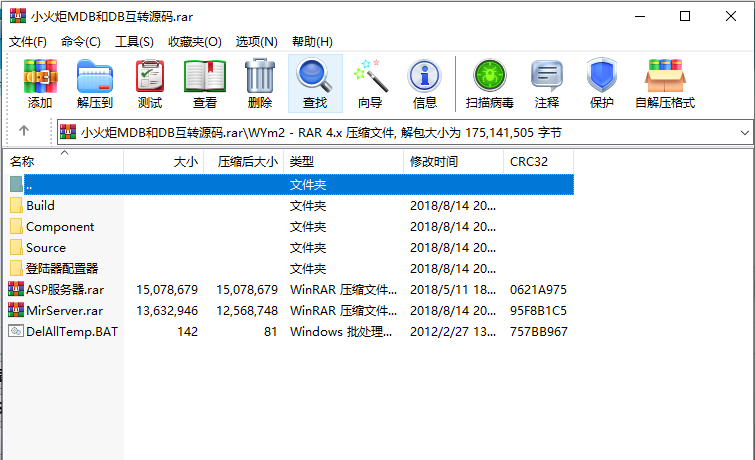Click the 解压到 (Extract to) icon
This screenshot has width=755, height=460.
(x=95, y=76)
